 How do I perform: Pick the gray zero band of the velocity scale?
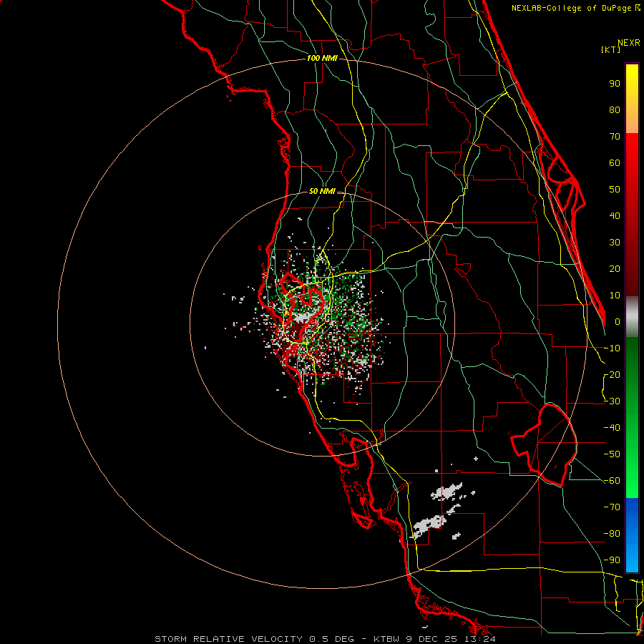632,317
